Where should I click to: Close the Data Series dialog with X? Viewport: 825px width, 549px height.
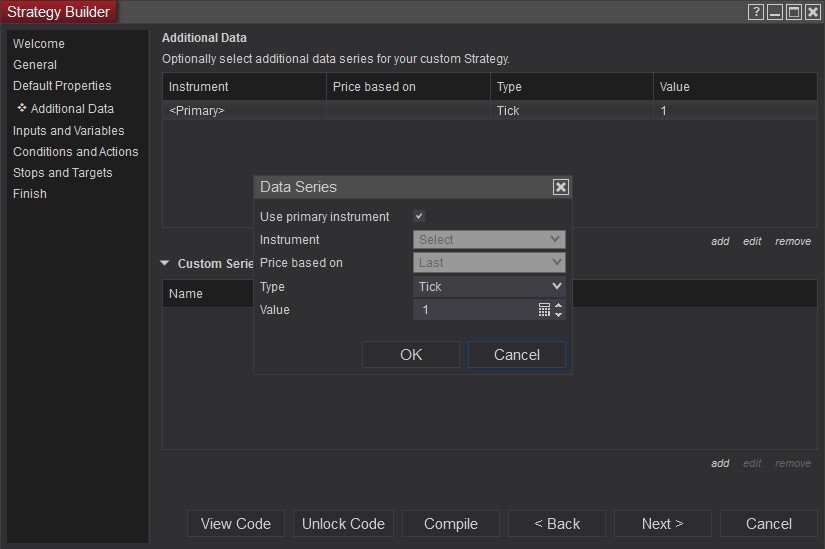(x=561, y=187)
